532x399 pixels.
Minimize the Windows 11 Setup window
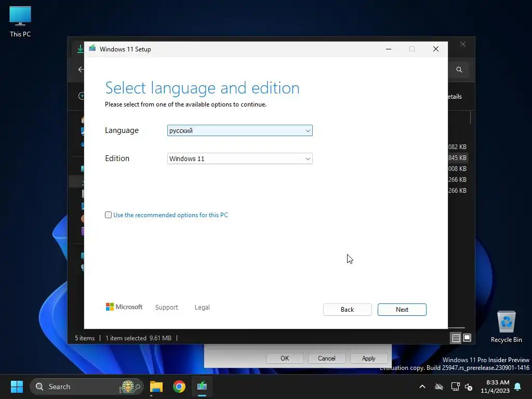(389, 49)
